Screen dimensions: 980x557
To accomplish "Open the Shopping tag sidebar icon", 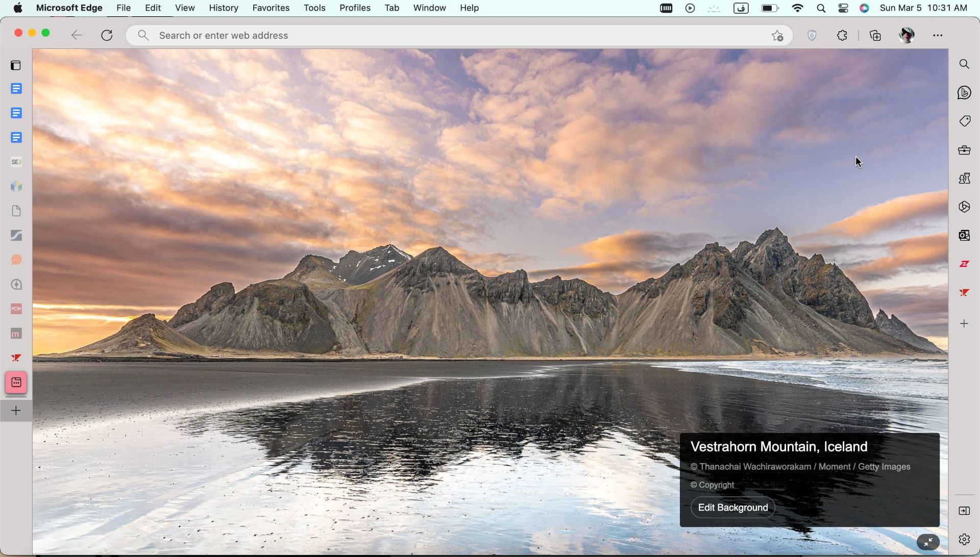I will (964, 121).
